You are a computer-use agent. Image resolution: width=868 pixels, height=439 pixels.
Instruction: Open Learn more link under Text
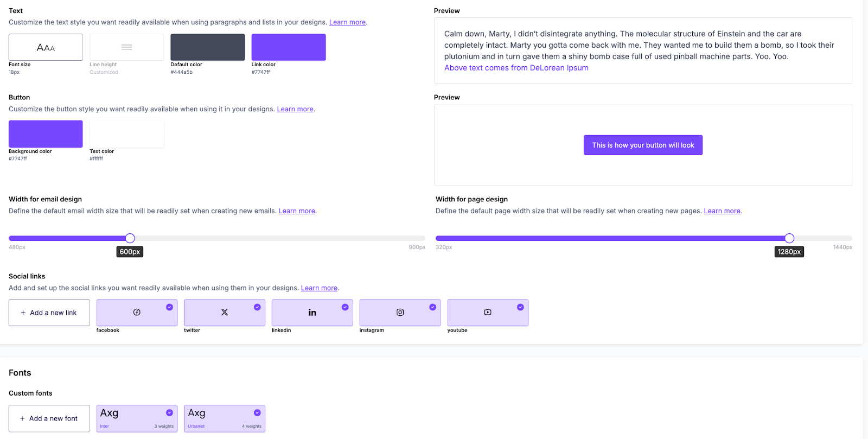pyautogui.click(x=347, y=22)
